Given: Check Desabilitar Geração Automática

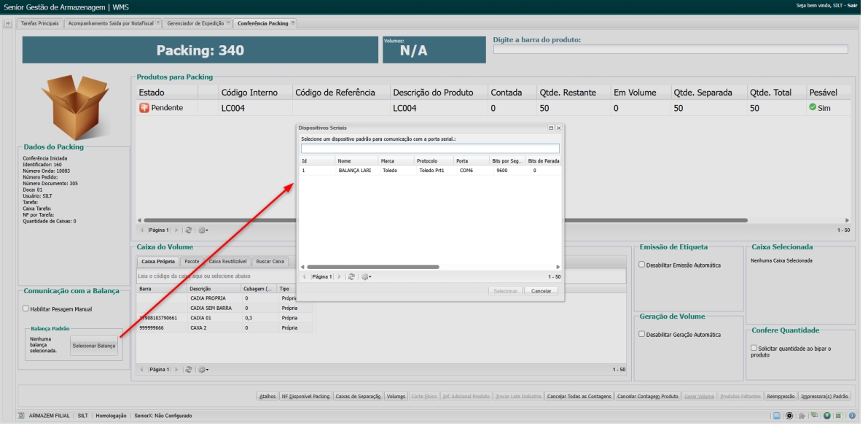Looking at the screenshot, I should (641, 335).
